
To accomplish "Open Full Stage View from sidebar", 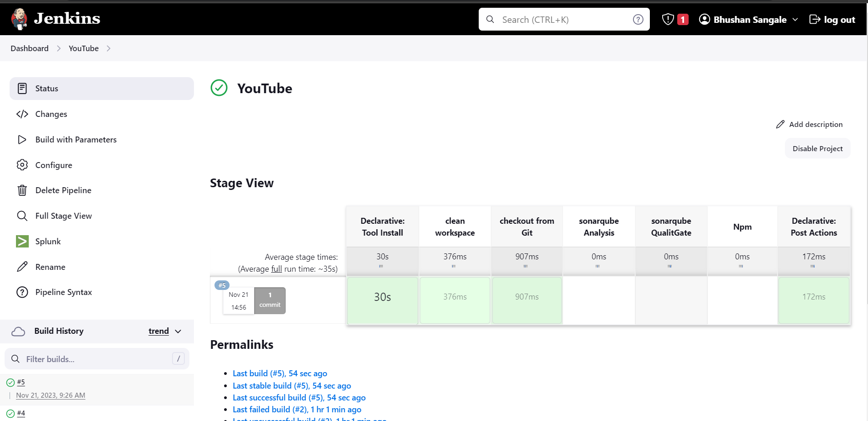I will [x=63, y=216].
